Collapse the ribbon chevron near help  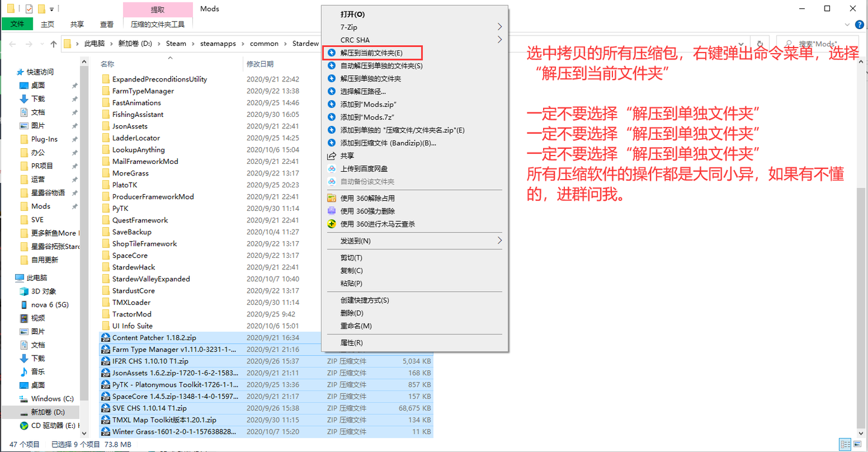coord(847,24)
